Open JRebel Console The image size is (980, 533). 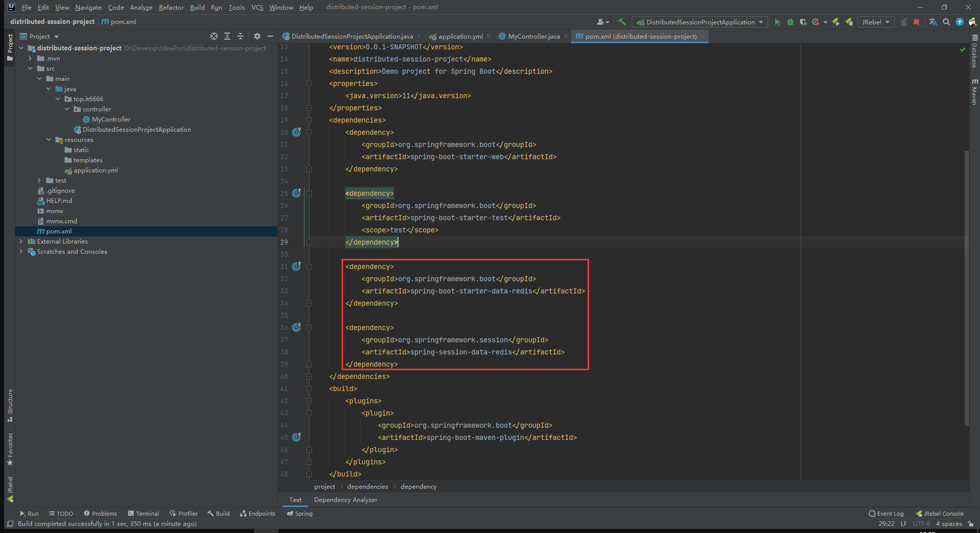[939, 513]
